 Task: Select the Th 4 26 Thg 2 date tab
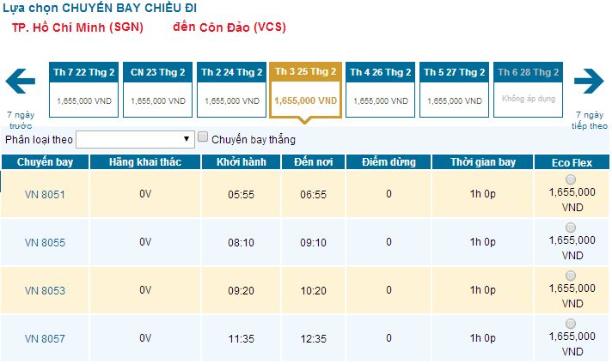(379, 88)
